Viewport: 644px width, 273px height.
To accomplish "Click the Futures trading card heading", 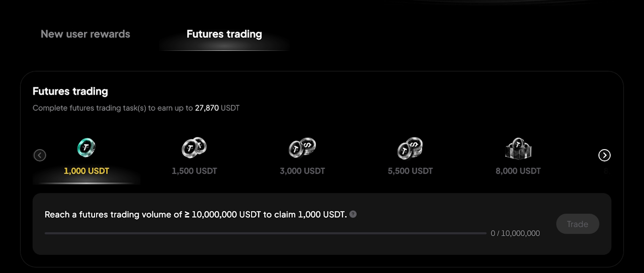I will pyautogui.click(x=70, y=91).
